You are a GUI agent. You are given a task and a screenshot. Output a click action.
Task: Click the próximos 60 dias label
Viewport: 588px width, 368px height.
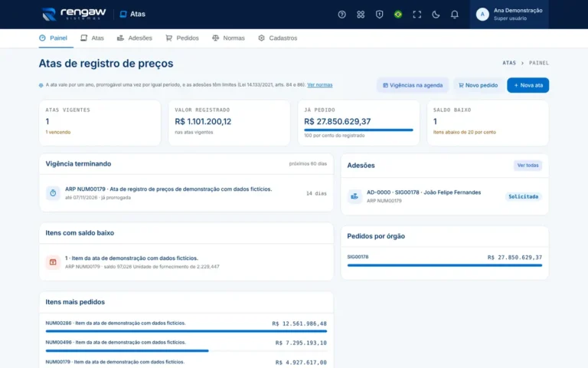click(x=308, y=164)
